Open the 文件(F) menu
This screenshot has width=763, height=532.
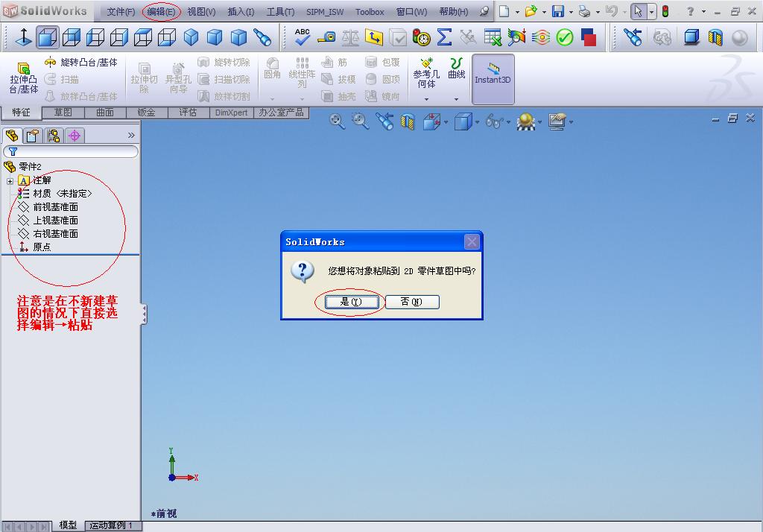(x=121, y=12)
